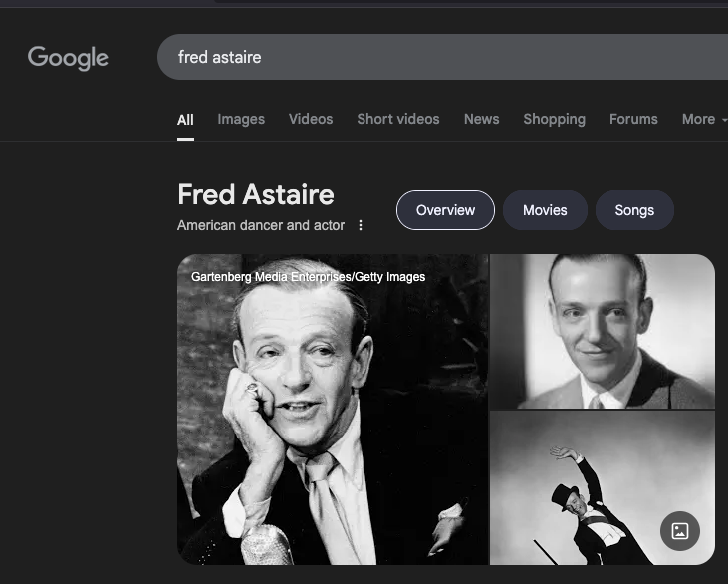Image resolution: width=728 pixels, height=584 pixels.
Task: Open the Videos tab
Action: point(311,119)
